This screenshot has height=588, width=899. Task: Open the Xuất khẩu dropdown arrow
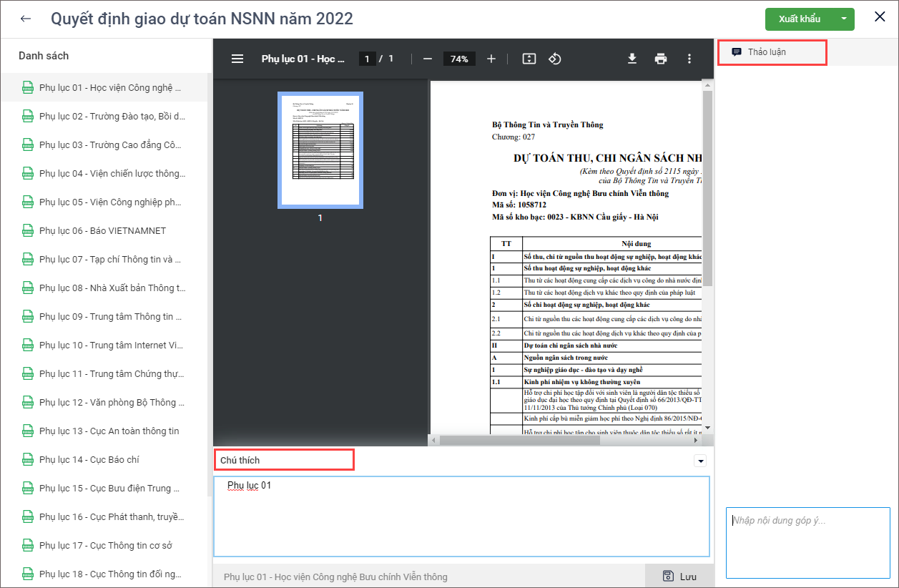tap(845, 19)
